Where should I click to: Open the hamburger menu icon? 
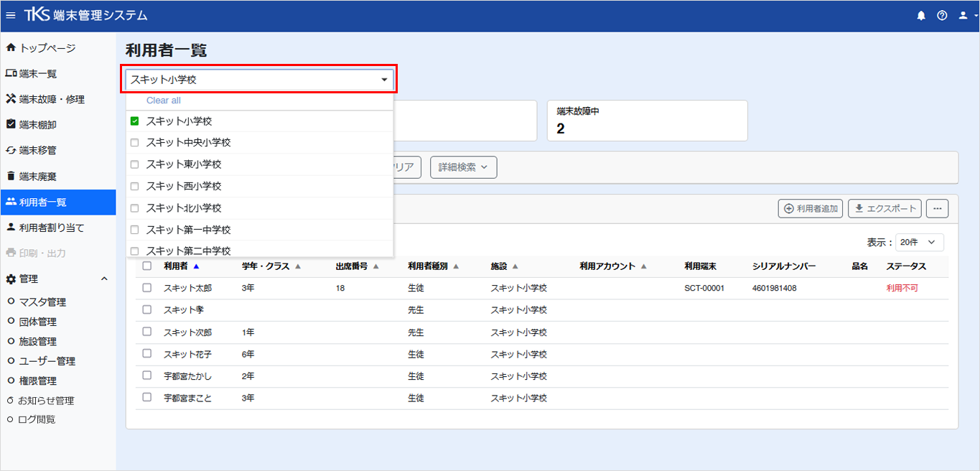[x=11, y=15]
